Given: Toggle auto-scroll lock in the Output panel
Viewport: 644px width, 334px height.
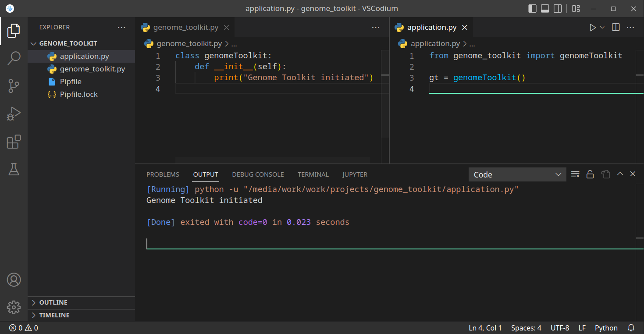Looking at the screenshot, I should point(590,174).
